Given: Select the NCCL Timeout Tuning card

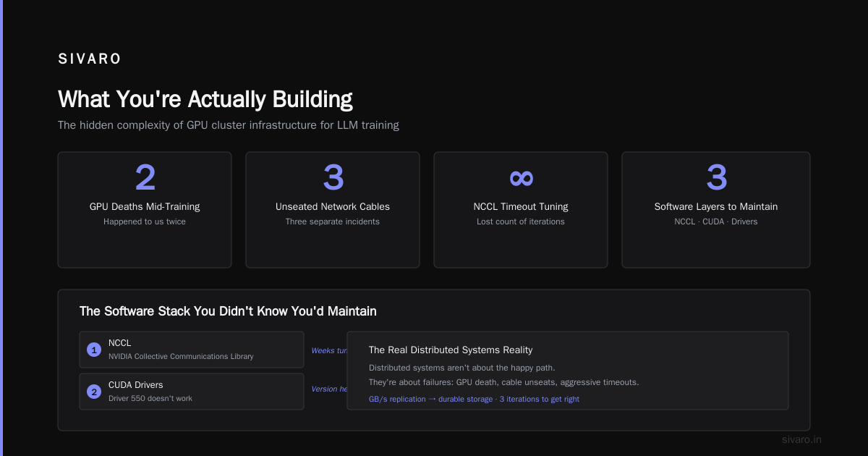Looking at the screenshot, I should (521, 210).
